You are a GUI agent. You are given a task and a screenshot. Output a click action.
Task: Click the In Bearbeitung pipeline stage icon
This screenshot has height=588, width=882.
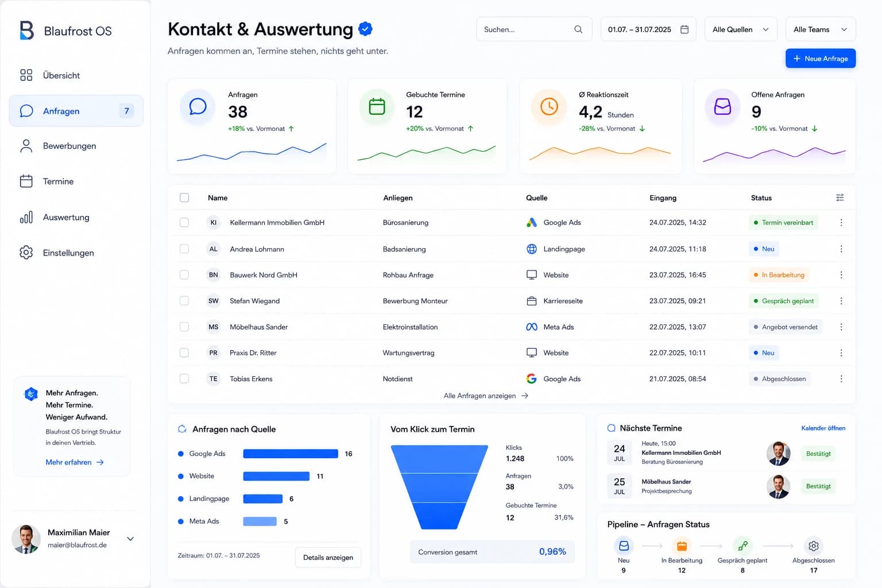point(682,546)
